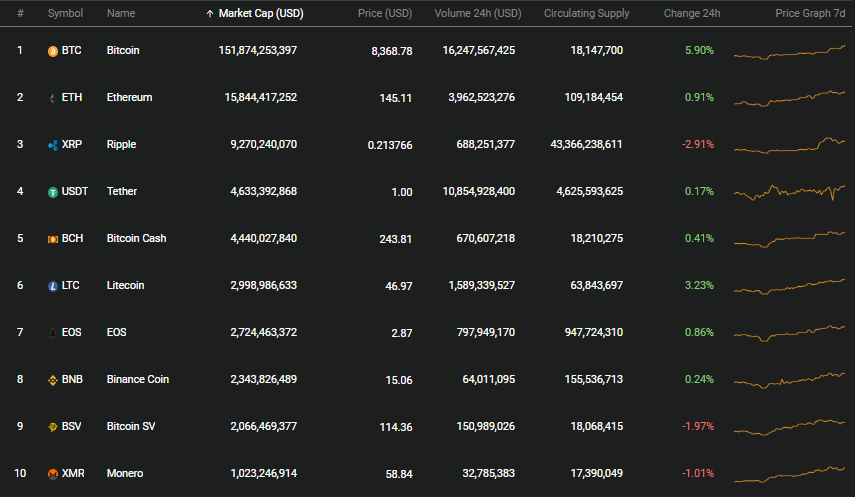Click the Bitcoin BTC coin icon
Image resolution: width=855 pixels, height=497 pixels.
click(x=53, y=51)
